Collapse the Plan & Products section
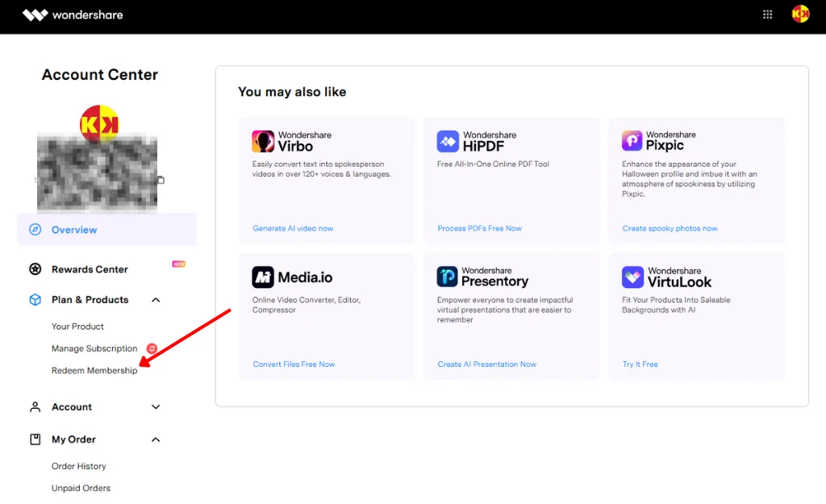826x504 pixels. click(x=156, y=300)
